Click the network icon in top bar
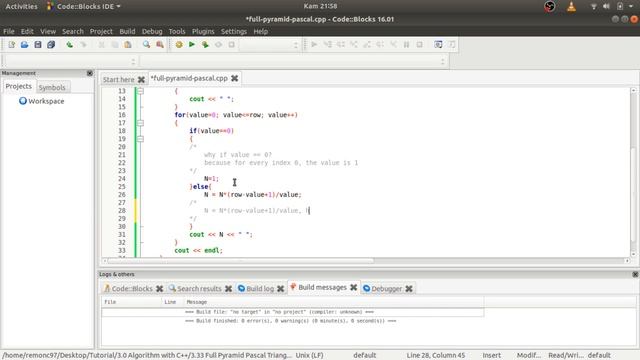The image size is (640, 360). (593, 6)
